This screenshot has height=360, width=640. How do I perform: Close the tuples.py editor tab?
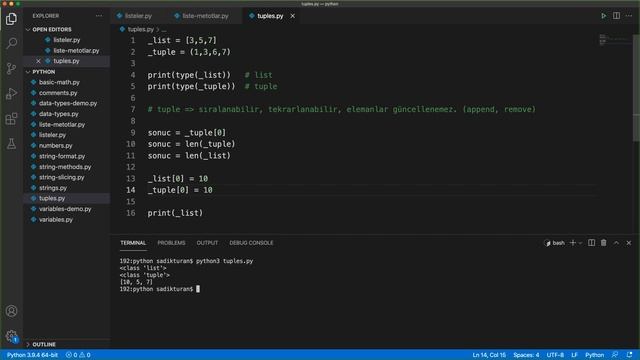[293, 16]
